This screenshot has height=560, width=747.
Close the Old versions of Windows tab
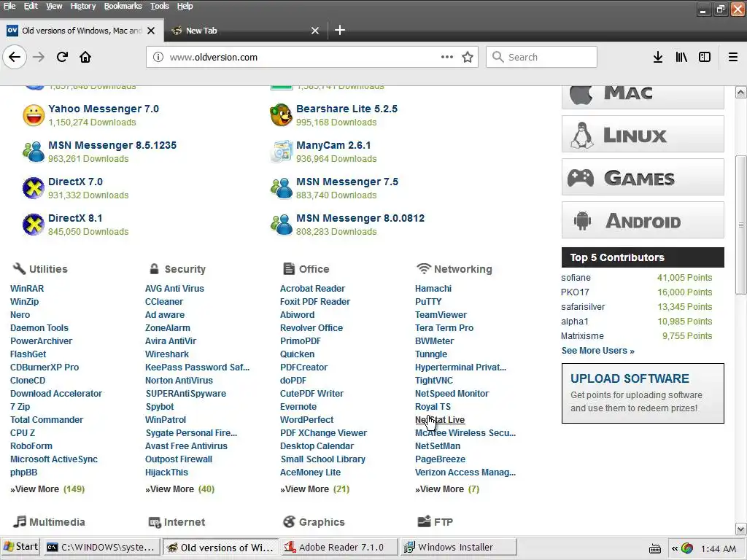(x=151, y=31)
